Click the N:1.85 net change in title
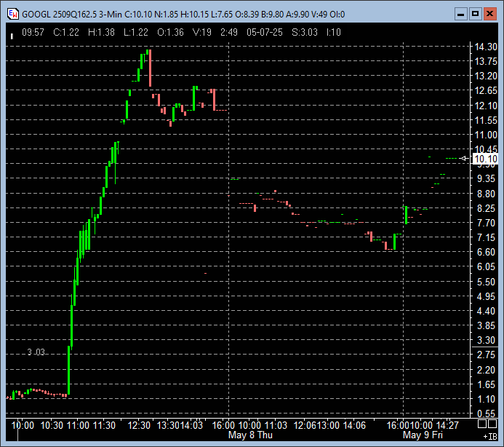Image resolution: width=504 pixels, height=447 pixels. [166, 15]
